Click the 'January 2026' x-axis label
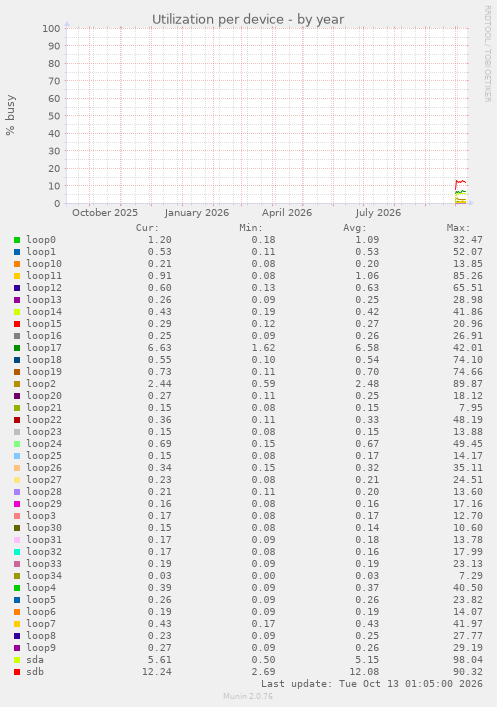Screen dimensions: 497x707 (197, 213)
